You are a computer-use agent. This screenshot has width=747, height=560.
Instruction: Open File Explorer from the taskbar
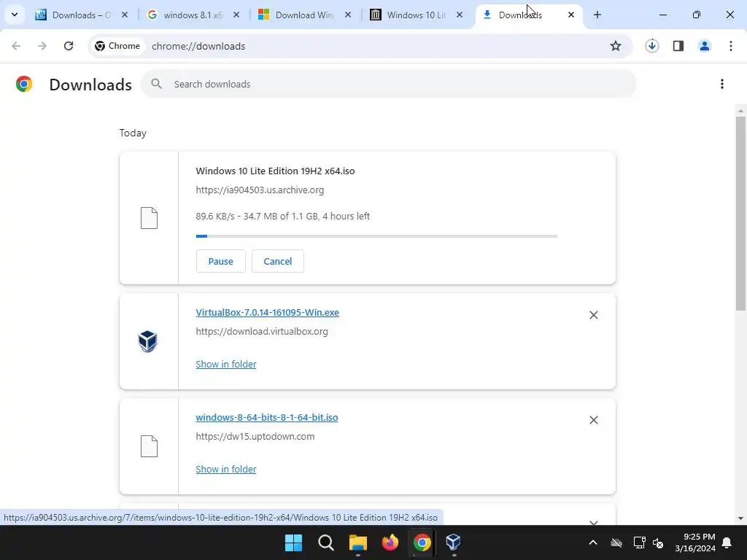(x=357, y=542)
